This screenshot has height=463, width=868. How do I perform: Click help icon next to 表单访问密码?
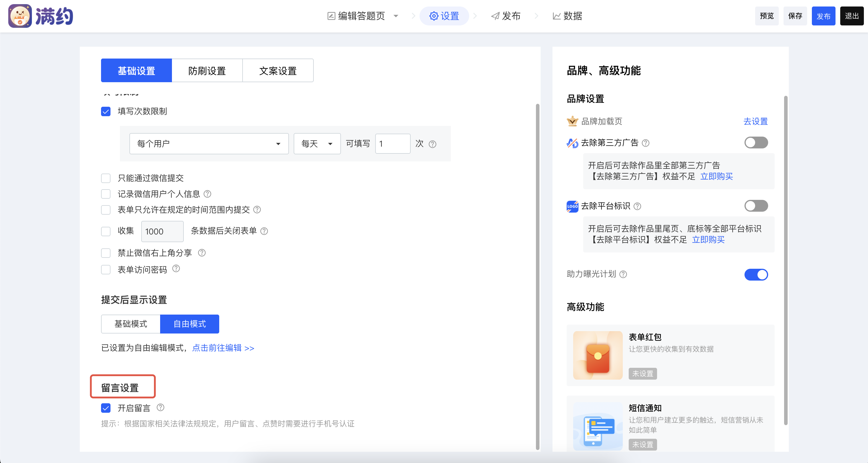tap(176, 268)
